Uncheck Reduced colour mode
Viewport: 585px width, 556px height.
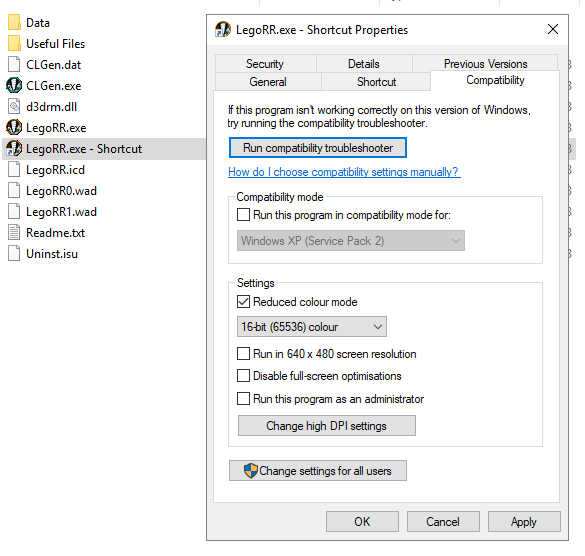coord(243,302)
